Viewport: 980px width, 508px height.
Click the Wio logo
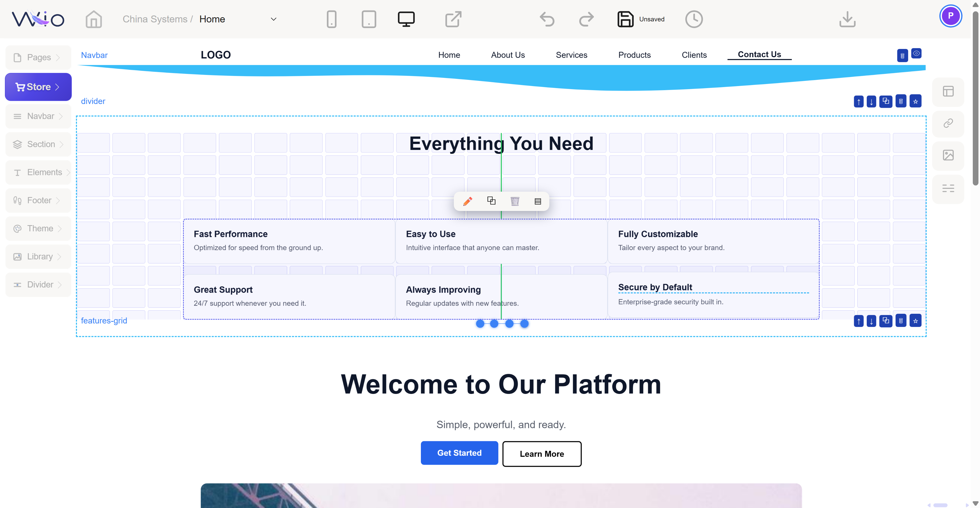[x=38, y=19]
